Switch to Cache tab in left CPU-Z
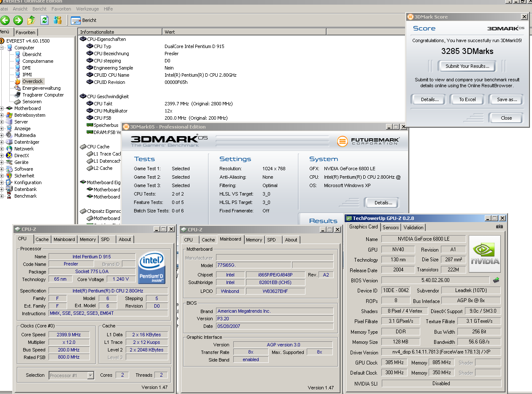This screenshot has width=532, height=394. (42, 239)
